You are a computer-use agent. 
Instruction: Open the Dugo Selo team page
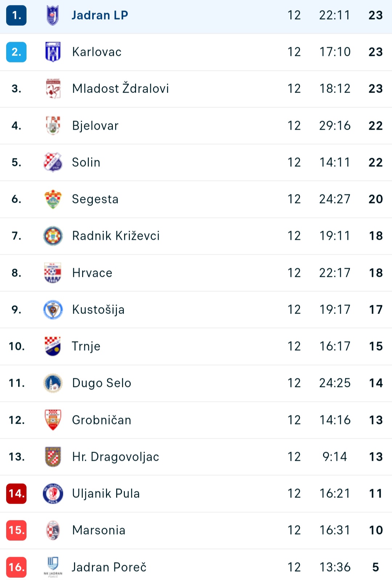[x=102, y=383]
